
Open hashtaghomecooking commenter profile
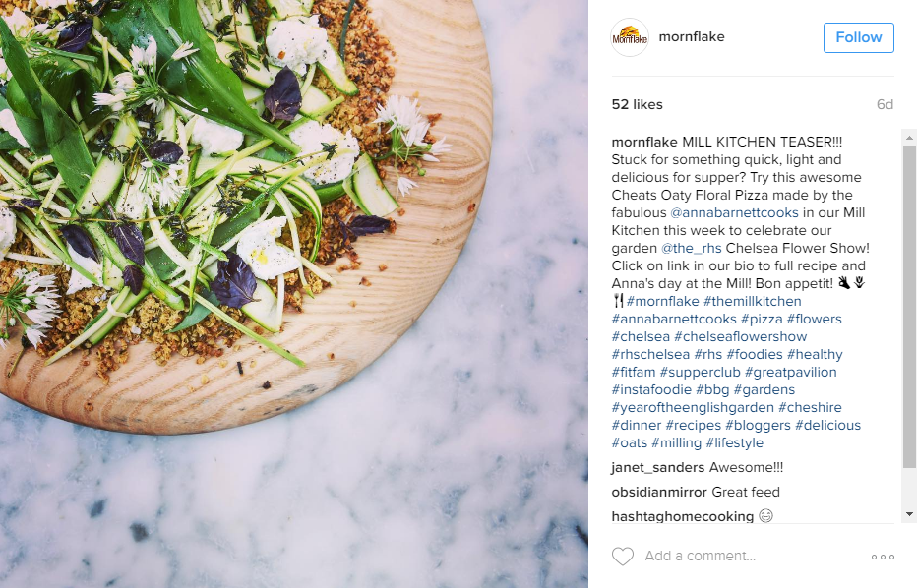coord(683,516)
